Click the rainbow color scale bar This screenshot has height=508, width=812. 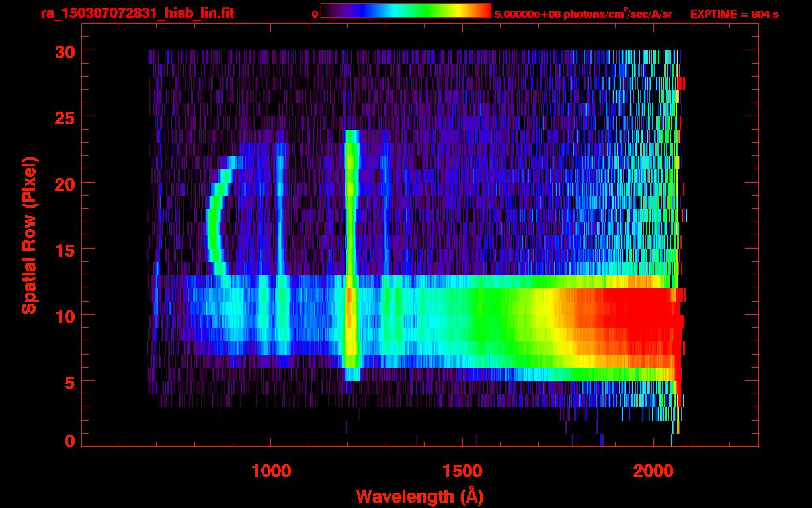click(406, 11)
